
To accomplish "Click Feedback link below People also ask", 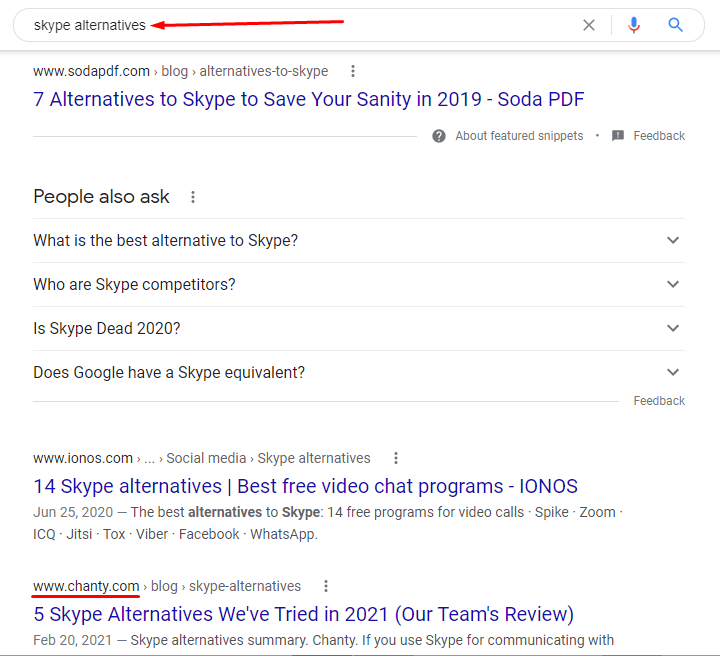I will click(659, 401).
